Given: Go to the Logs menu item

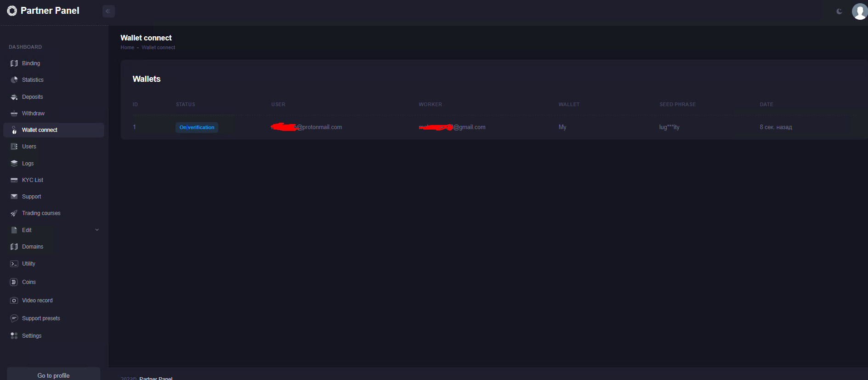Looking at the screenshot, I should click(28, 164).
